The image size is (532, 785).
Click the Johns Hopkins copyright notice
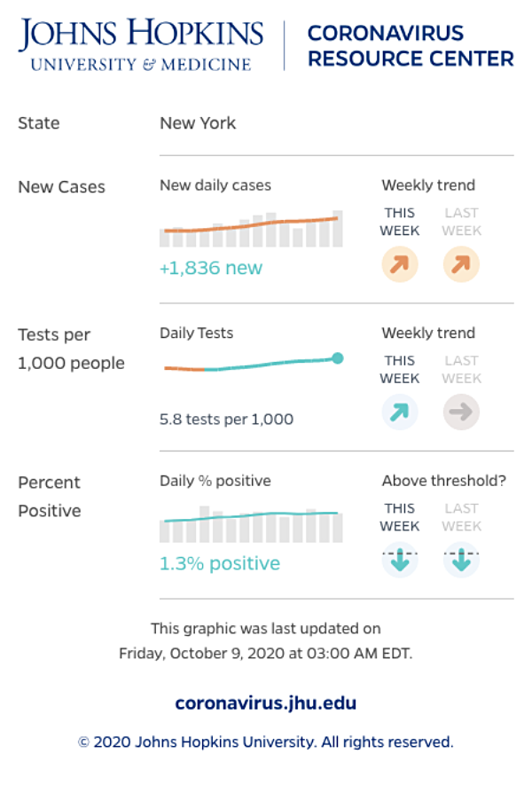click(266, 742)
